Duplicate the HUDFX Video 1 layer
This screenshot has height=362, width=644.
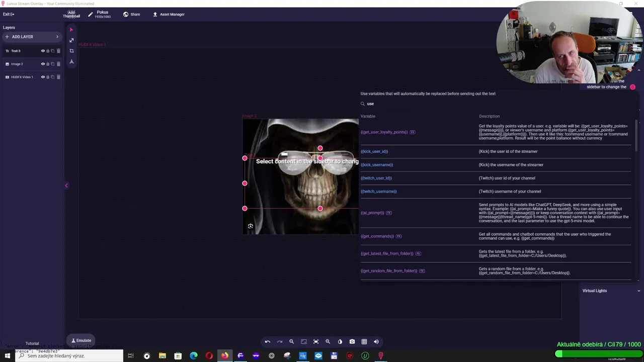tap(53, 77)
